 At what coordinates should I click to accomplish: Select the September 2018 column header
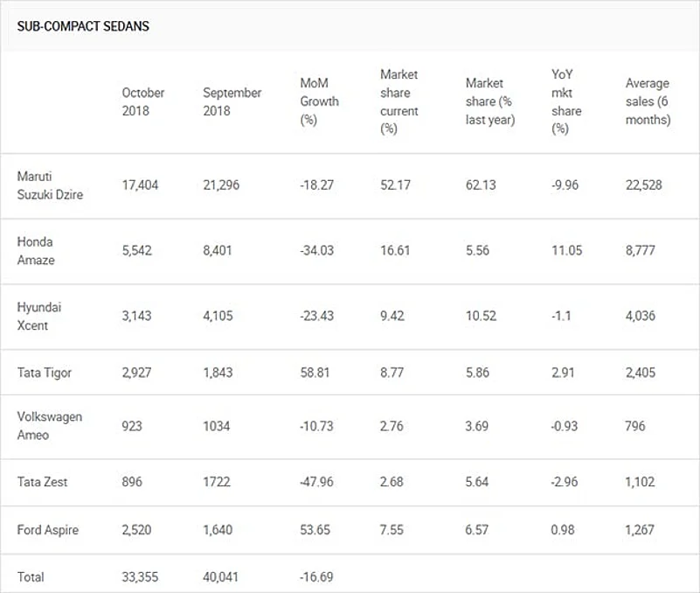pyautogui.click(x=232, y=101)
